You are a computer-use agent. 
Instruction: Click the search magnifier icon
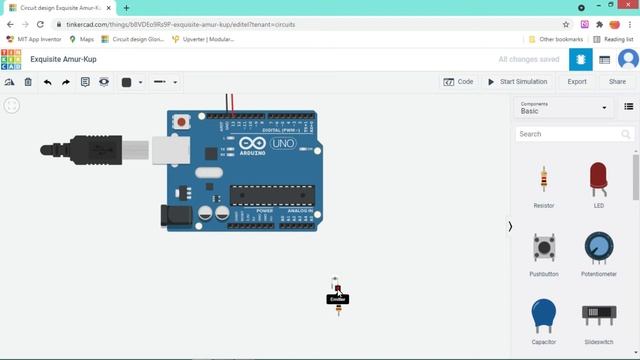click(x=626, y=134)
